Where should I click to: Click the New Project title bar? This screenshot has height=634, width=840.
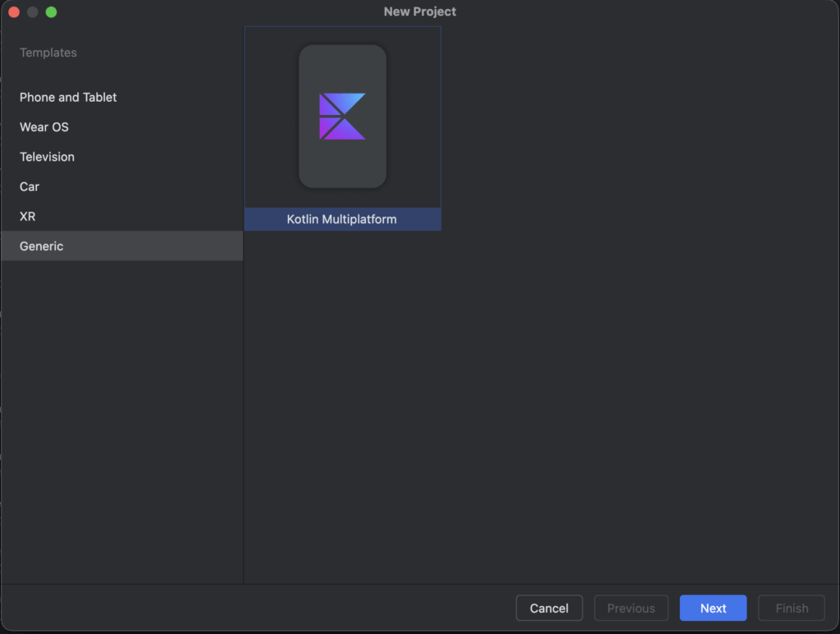click(x=420, y=11)
